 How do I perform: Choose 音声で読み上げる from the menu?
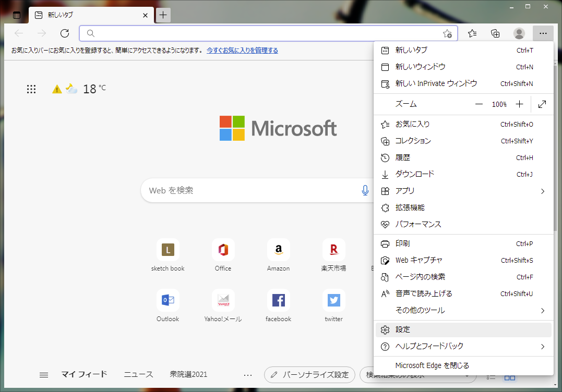(463, 293)
